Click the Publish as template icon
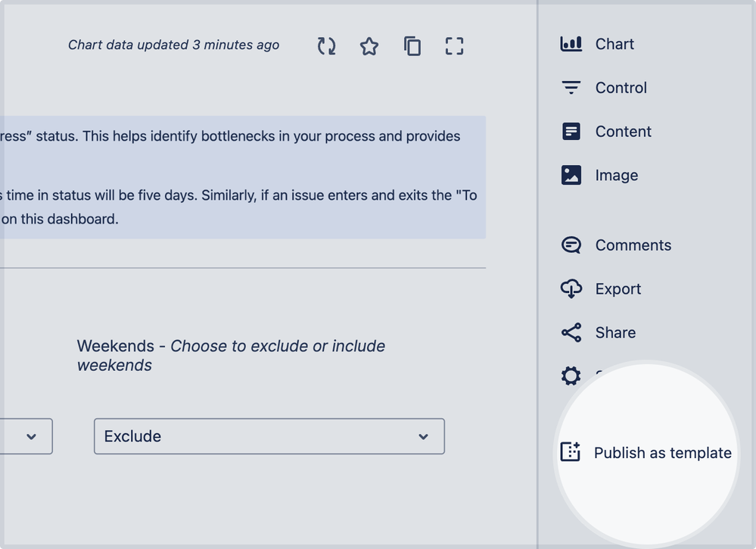The height and width of the screenshot is (549, 756). click(x=570, y=452)
